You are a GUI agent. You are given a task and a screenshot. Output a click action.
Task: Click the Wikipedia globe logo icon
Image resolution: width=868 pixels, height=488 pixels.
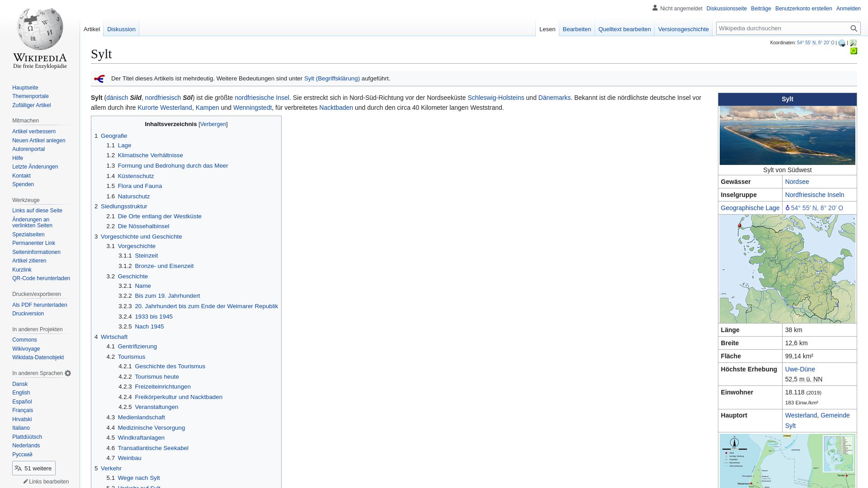40,33
